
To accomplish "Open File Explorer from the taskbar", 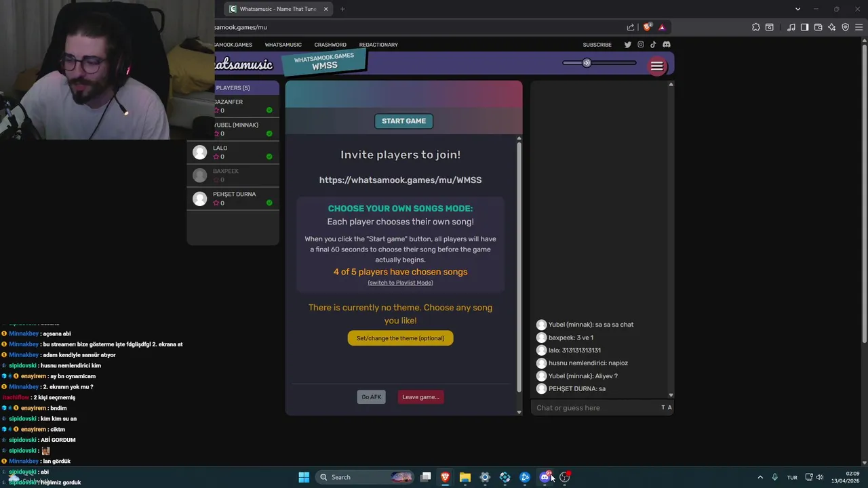I will pos(465,477).
